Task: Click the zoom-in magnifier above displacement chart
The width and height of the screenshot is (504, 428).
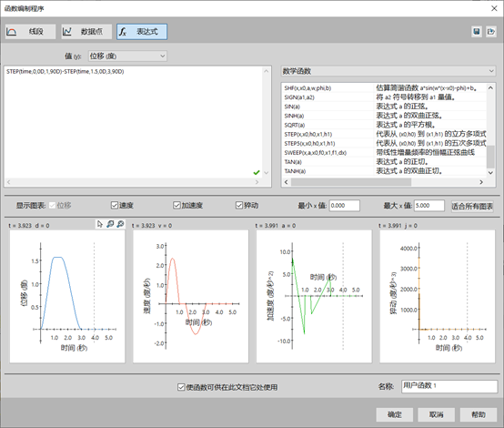Action: tap(110, 224)
